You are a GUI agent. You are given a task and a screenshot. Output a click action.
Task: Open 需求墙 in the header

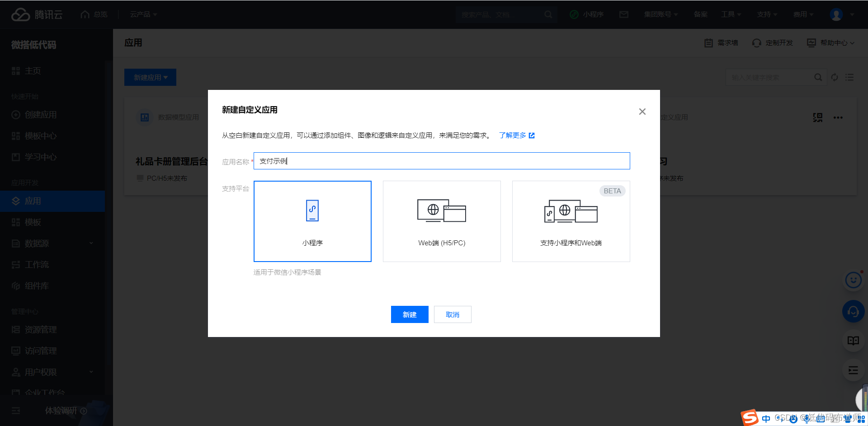pyautogui.click(x=722, y=43)
